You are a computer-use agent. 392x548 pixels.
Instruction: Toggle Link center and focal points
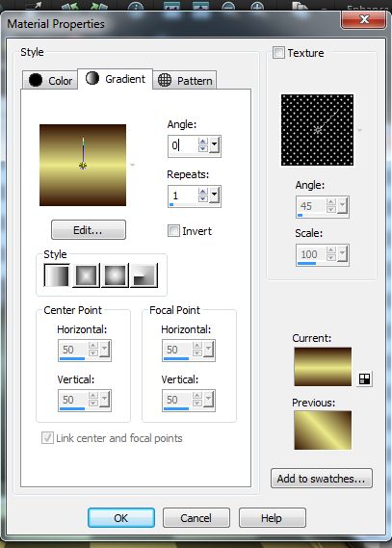tap(47, 438)
